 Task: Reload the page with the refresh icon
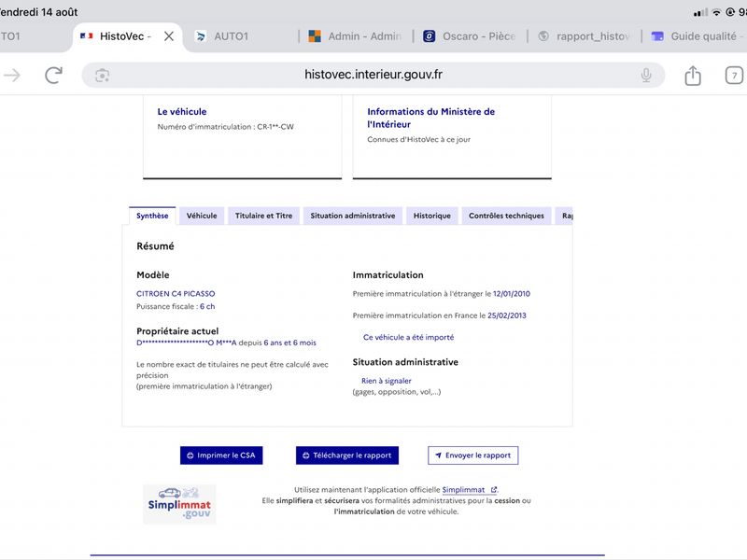(x=53, y=76)
